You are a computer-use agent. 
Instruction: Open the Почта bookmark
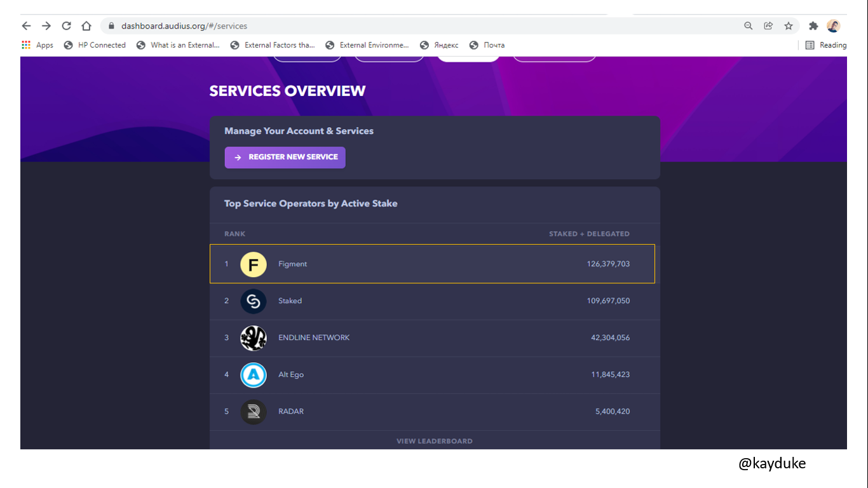click(487, 45)
